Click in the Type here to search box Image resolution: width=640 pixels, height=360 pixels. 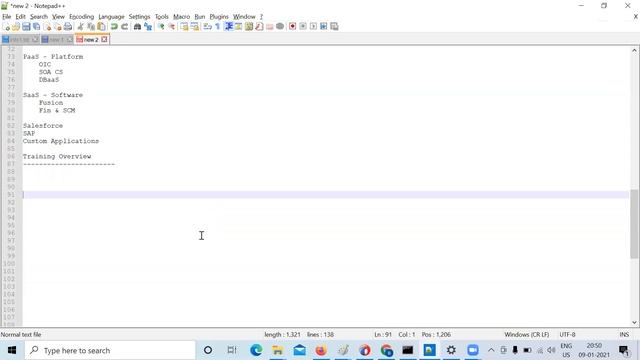coord(110,350)
